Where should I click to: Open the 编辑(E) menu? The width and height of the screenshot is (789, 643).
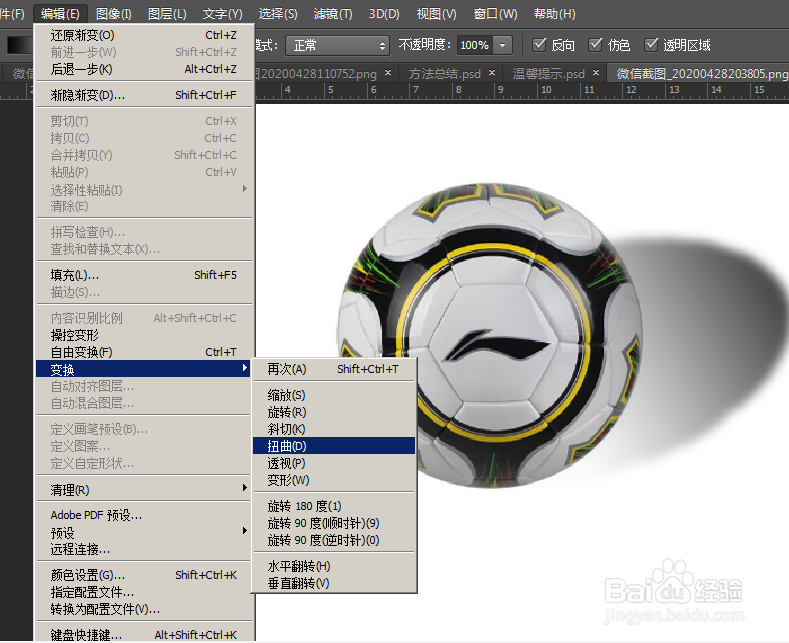(60, 14)
